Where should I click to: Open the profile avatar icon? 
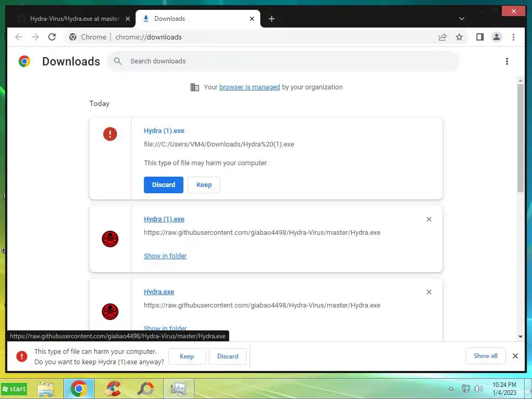tap(496, 37)
